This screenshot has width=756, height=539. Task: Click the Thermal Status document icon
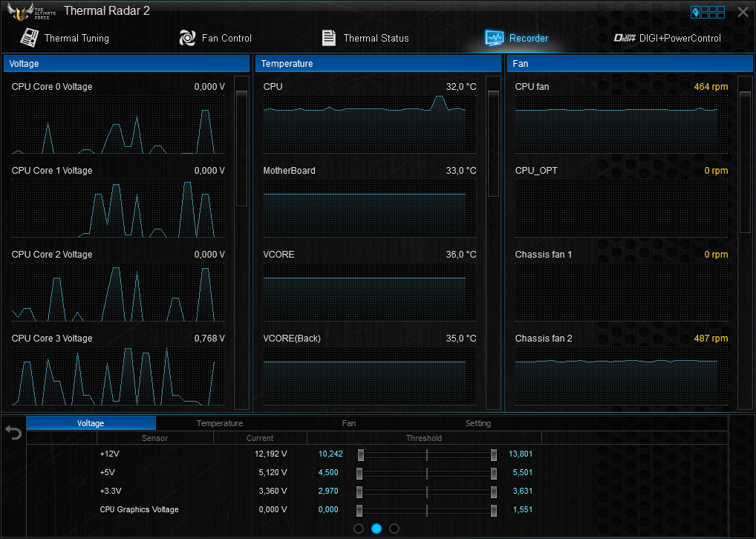329,38
